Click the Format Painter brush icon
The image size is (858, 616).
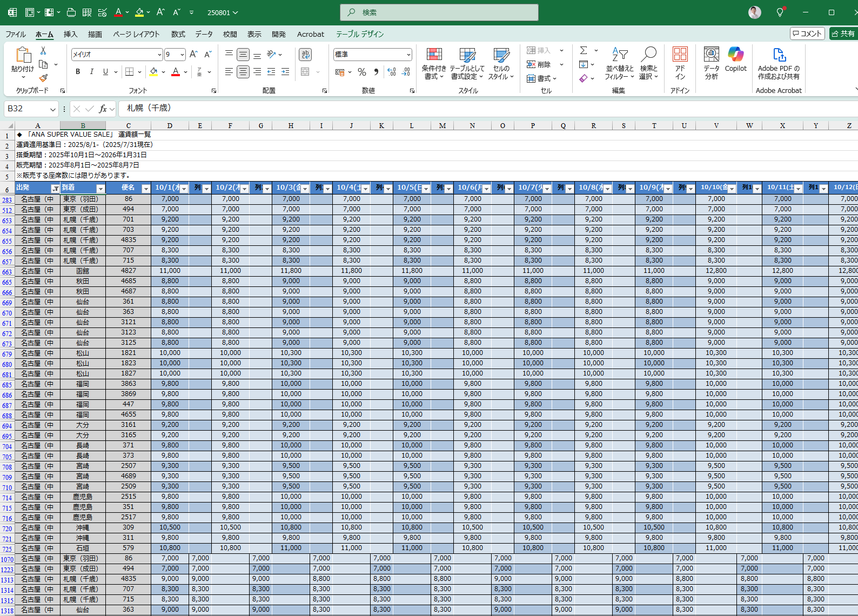(43, 78)
